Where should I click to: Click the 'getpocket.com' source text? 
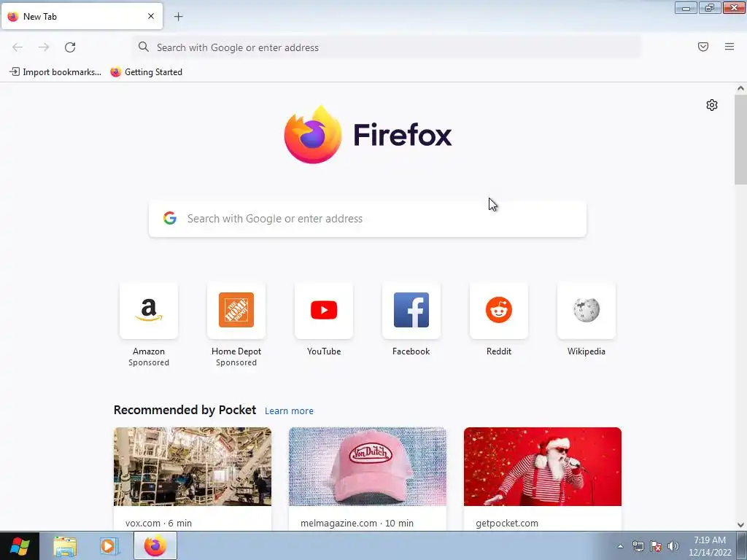tap(507, 523)
